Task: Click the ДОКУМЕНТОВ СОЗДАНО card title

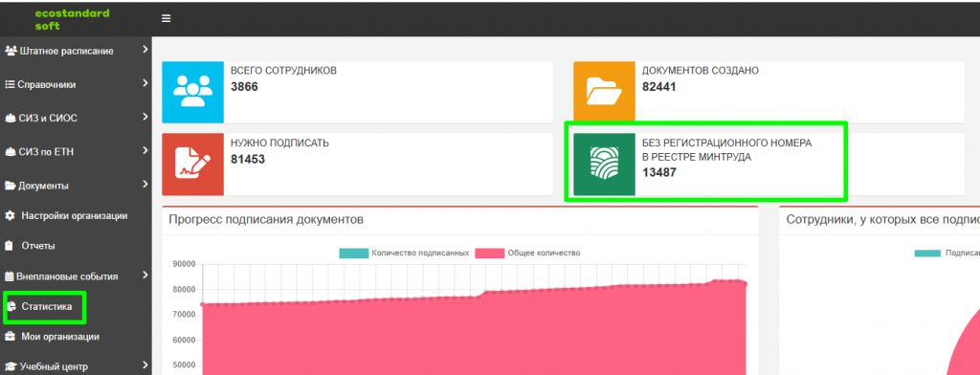Action: click(x=701, y=71)
